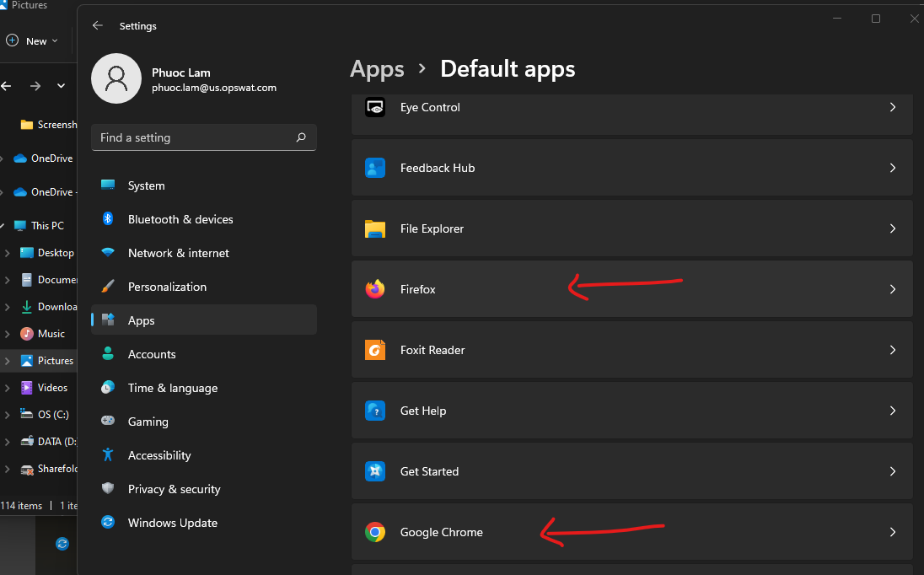Click the Music icon in Explorer window
This screenshot has height=575, width=924.
(x=26, y=334)
